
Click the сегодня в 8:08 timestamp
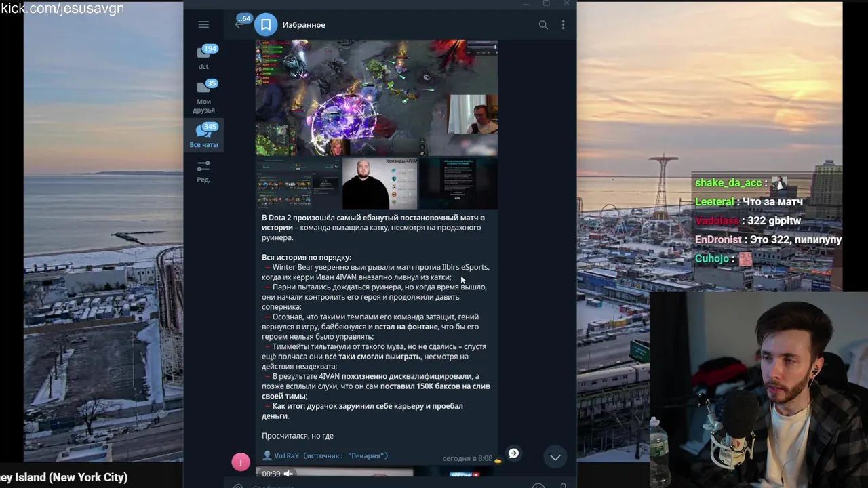(x=467, y=458)
